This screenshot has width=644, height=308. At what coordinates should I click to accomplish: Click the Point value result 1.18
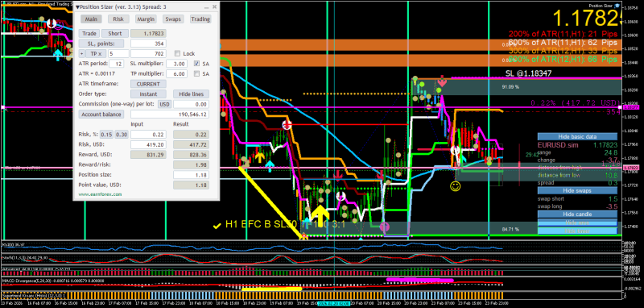pyautogui.click(x=191, y=185)
